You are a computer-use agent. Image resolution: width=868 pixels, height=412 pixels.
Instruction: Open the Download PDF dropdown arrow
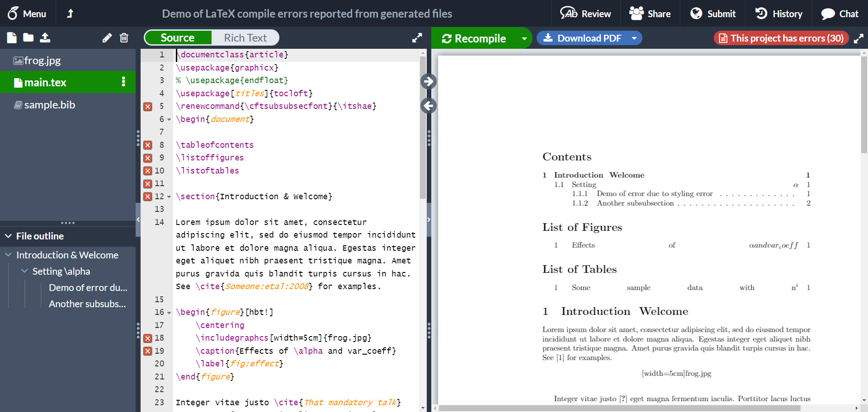(x=634, y=38)
